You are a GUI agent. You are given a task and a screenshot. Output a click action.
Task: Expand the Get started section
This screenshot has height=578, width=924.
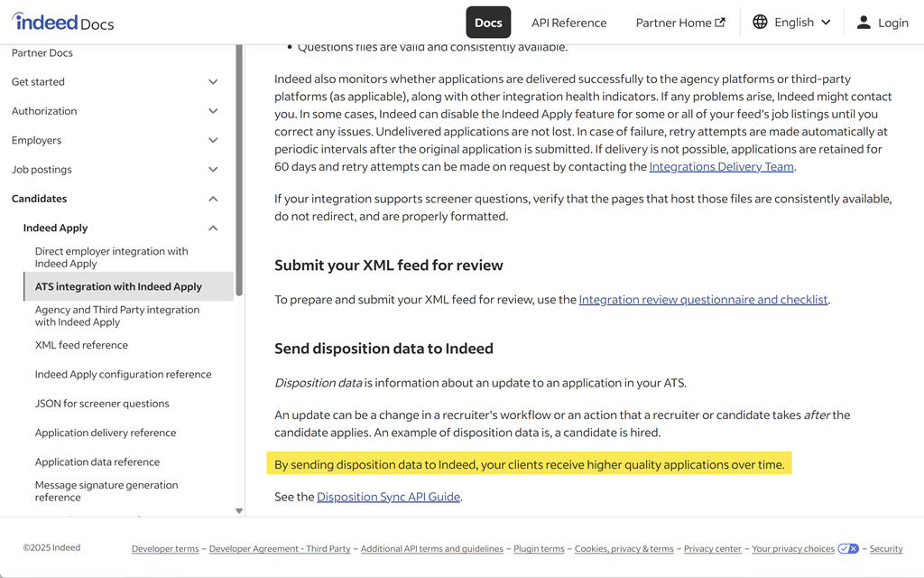click(213, 82)
